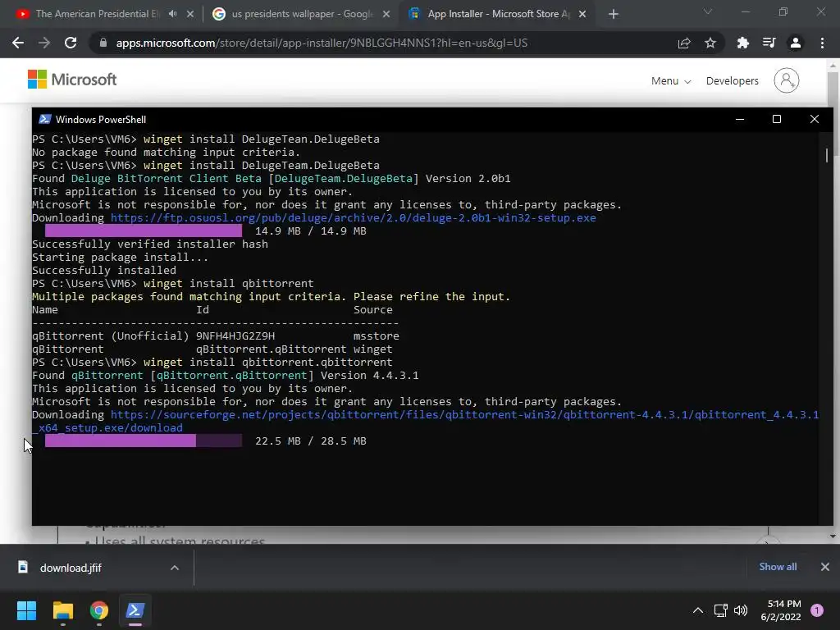Open the network status tray icon
This screenshot has width=840, height=630.
tap(720, 610)
